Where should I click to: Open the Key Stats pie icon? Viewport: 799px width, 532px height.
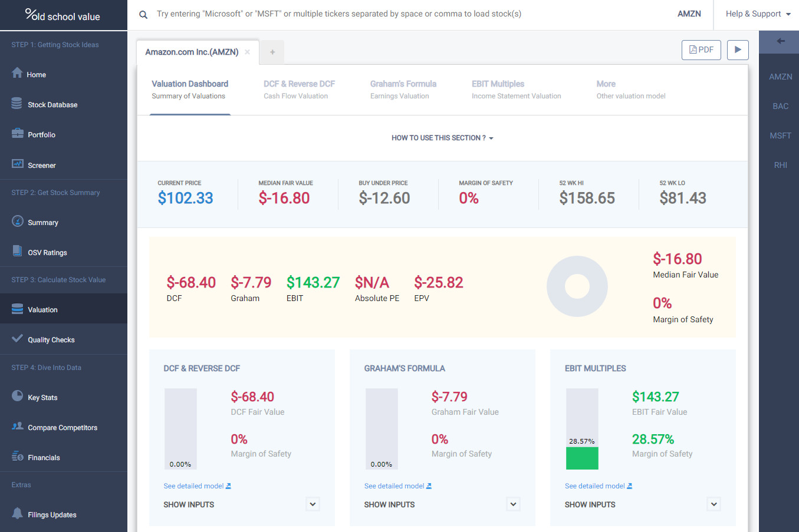click(x=17, y=396)
